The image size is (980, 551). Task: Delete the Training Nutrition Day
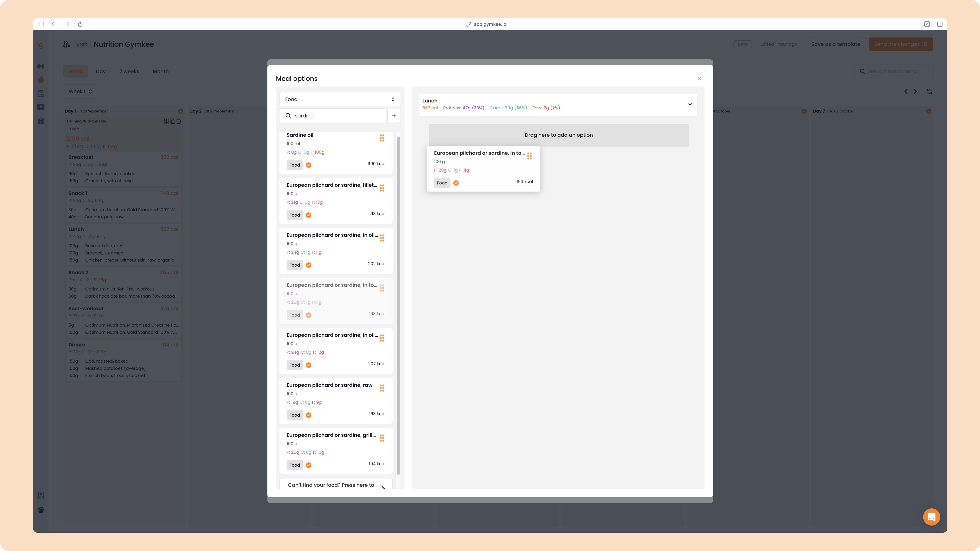[x=179, y=121]
